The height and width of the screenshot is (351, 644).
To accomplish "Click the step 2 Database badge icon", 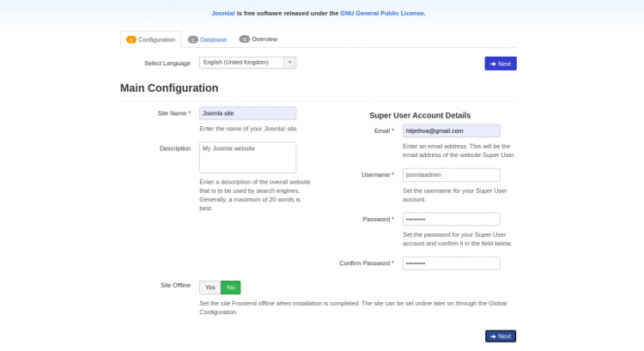I will (193, 39).
